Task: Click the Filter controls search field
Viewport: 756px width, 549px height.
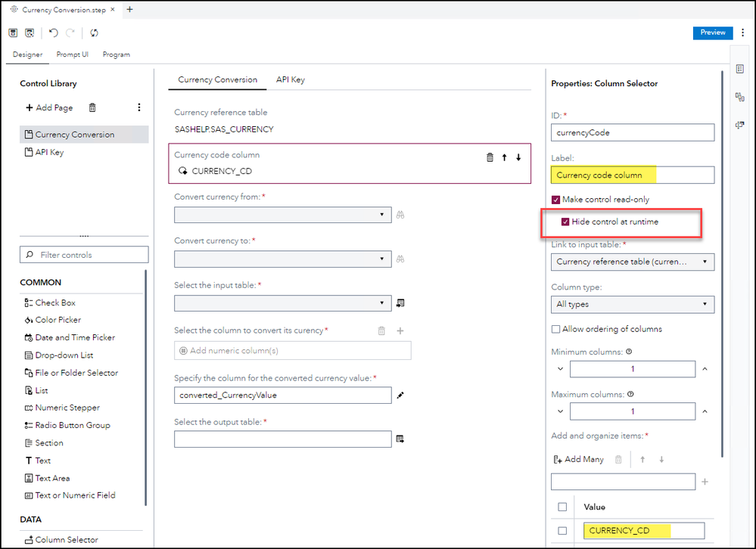Action: coord(84,255)
